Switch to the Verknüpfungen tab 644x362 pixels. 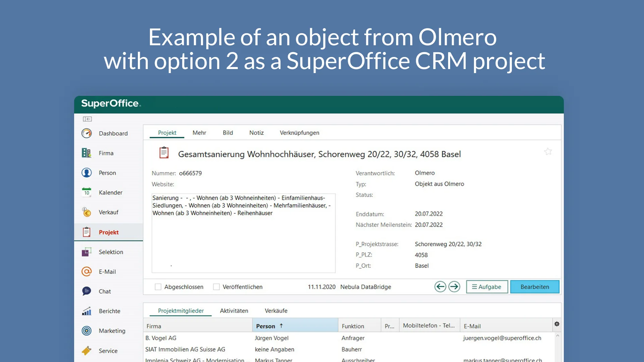[299, 133]
